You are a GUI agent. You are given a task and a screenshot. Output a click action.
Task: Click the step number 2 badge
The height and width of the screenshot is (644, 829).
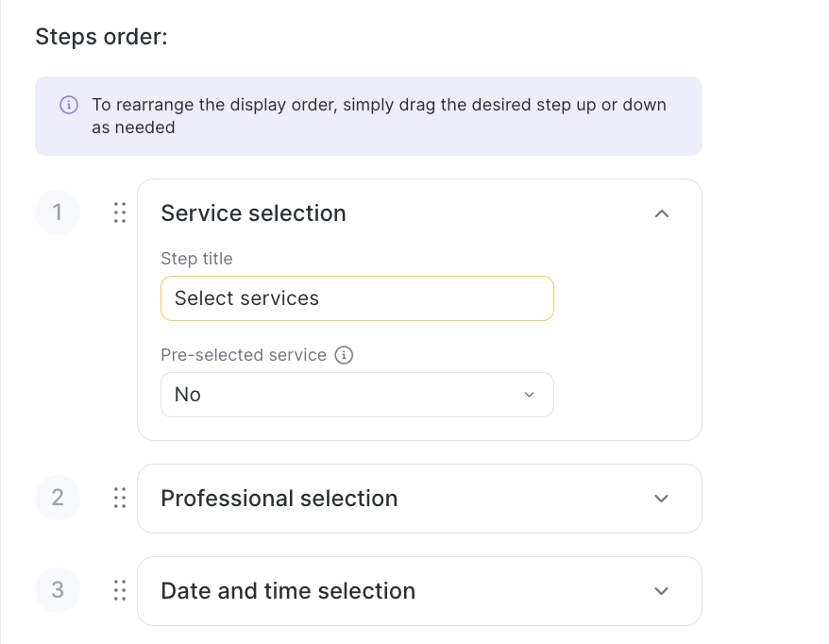click(x=58, y=498)
